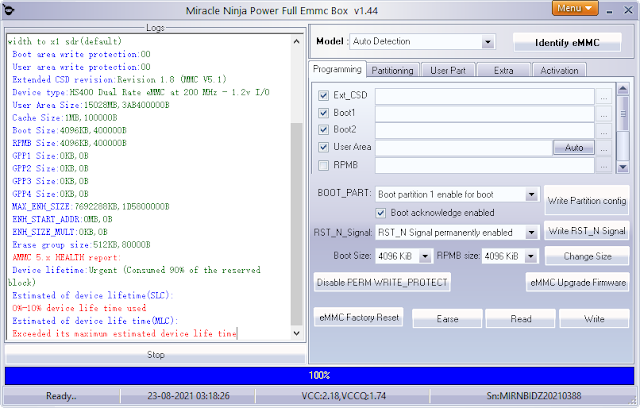Click the Ext_CSD file path field
The height and width of the screenshot is (408, 640).
484,96
